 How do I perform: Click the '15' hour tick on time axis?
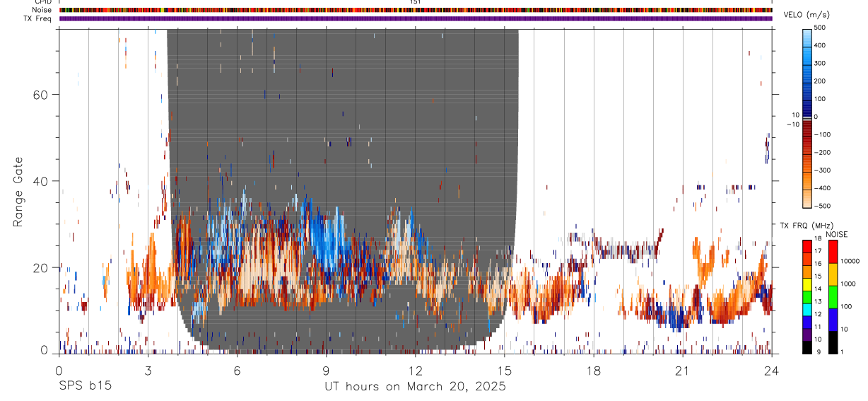coord(505,370)
